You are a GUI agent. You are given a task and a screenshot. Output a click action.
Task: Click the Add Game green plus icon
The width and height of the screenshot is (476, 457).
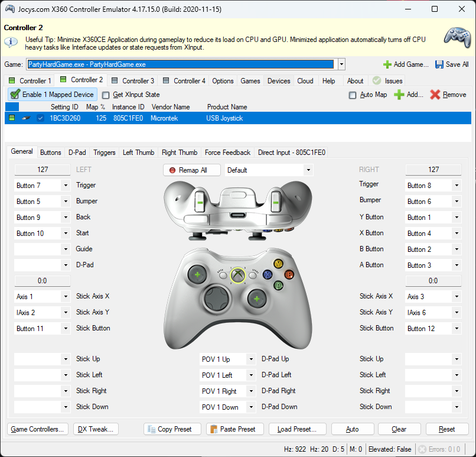pos(387,64)
